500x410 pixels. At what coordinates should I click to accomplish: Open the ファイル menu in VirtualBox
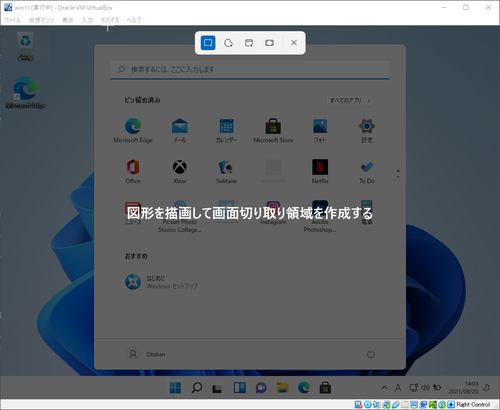tap(12, 20)
